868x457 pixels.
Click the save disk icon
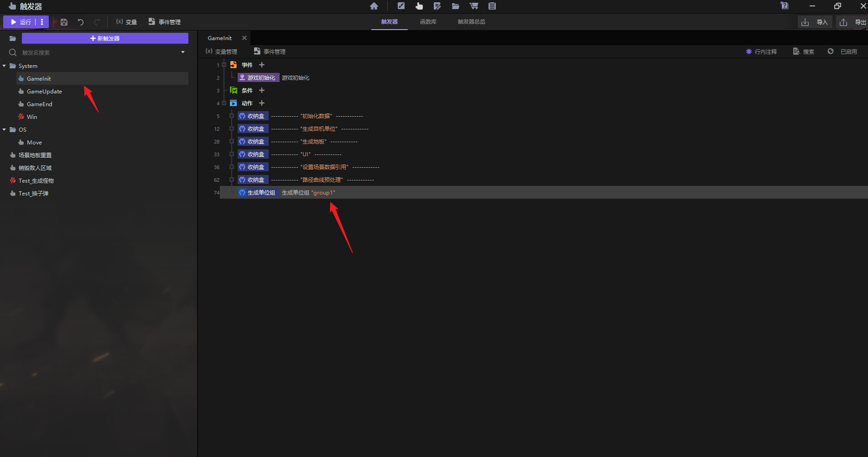coord(64,22)
